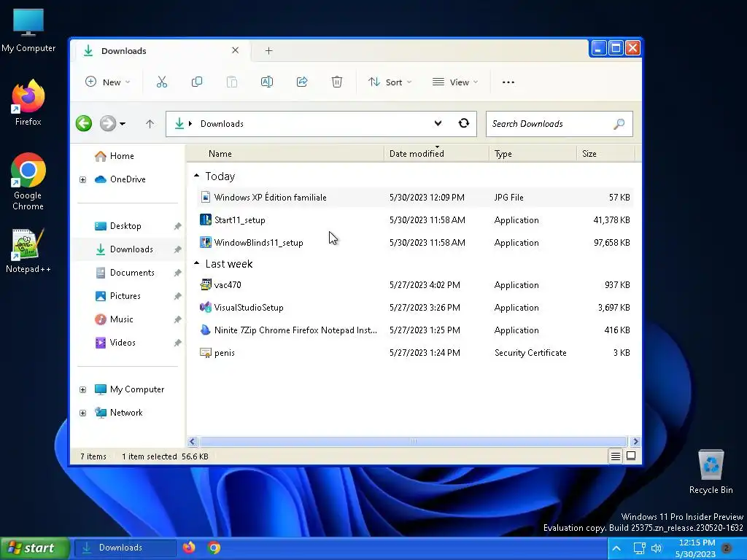Switch to large thumbnails view icon
Image resolution: width=747 pixels, height=560 pixels.
[x=631, y=456]
